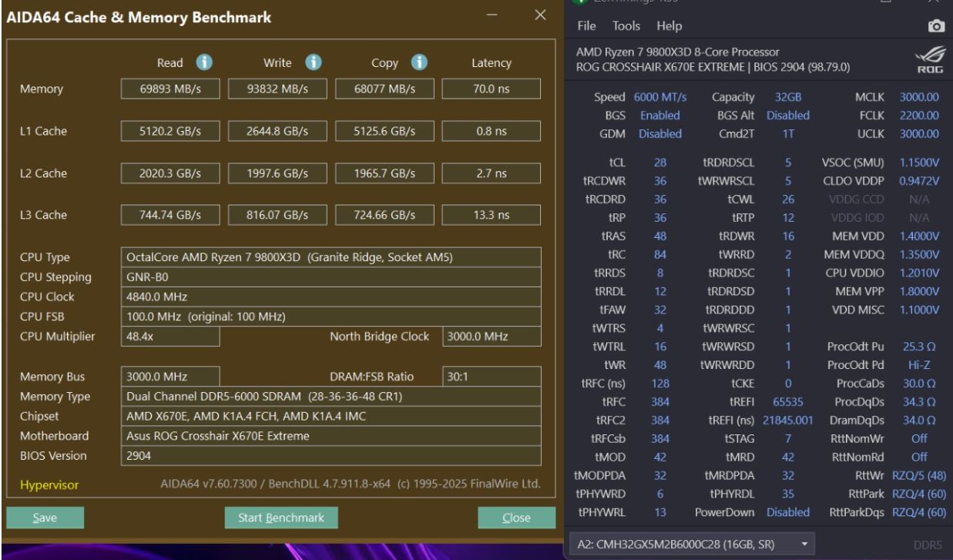Click the Memory Latency value 70.0 ns
This screenshot has width=953, height=560.
click(491, 89)
